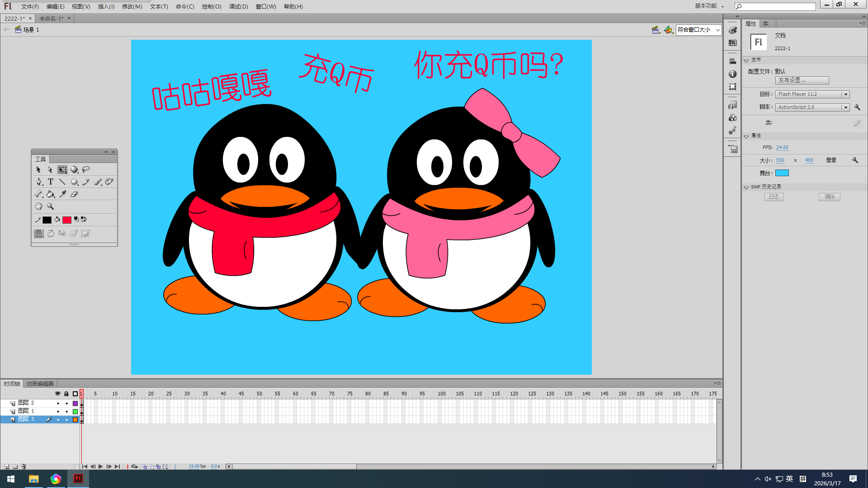Image resolution: width=868 pixels, height=488 pixels.
Task: Select the Eyedropper tool
Action: pyautogui.click(x=62, y=194)
